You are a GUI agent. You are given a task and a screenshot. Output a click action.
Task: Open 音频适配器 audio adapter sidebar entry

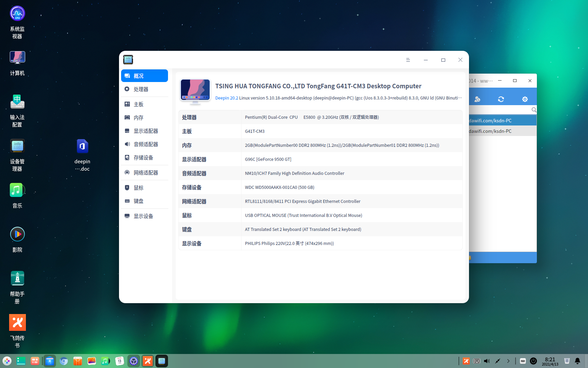[x=145, y=144]
